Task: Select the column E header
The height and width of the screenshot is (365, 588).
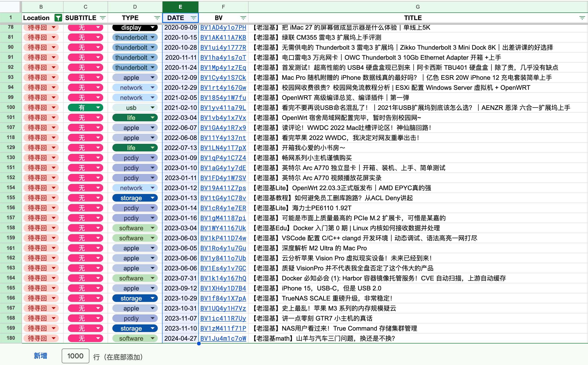Action: 180,7
